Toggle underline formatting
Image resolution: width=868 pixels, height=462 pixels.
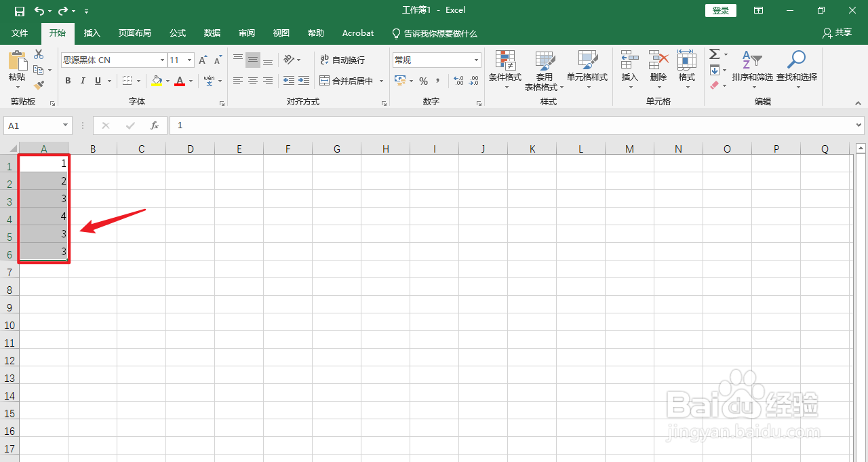[98, 81]
